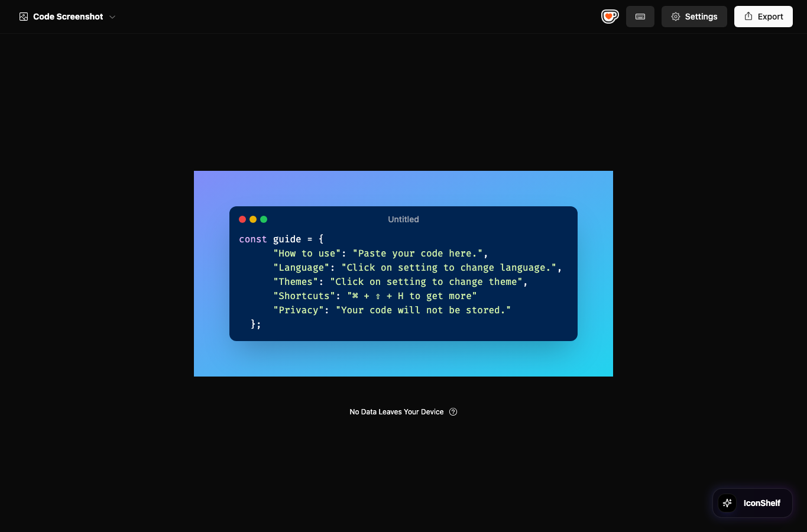Click the "Shortcuts" code line
The height and width of the screenshot is (532, 807).
(375, 296)
